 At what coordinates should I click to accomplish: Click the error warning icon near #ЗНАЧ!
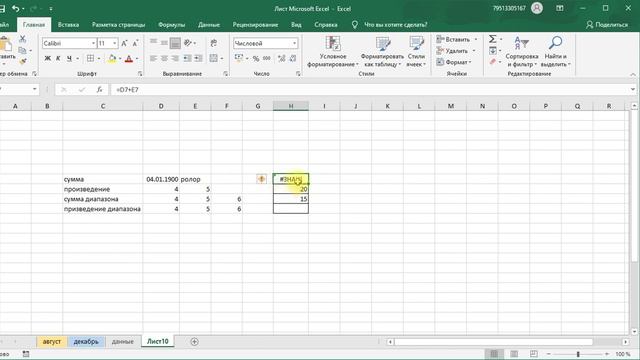coord(261,179)
